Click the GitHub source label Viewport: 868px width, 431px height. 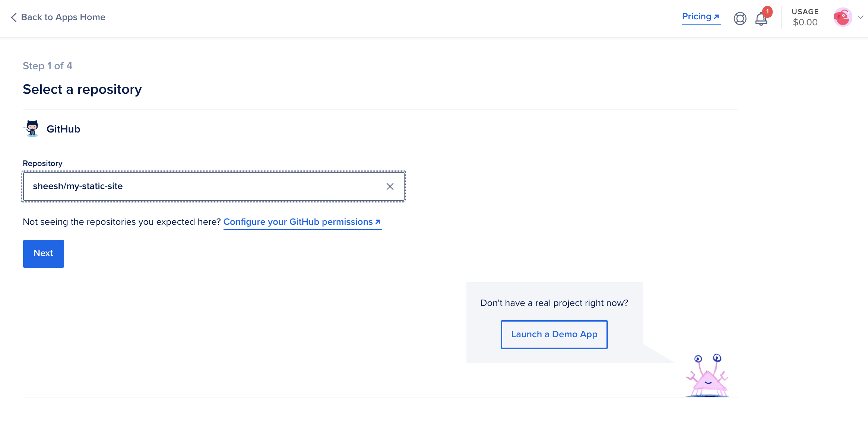(63, 129)
